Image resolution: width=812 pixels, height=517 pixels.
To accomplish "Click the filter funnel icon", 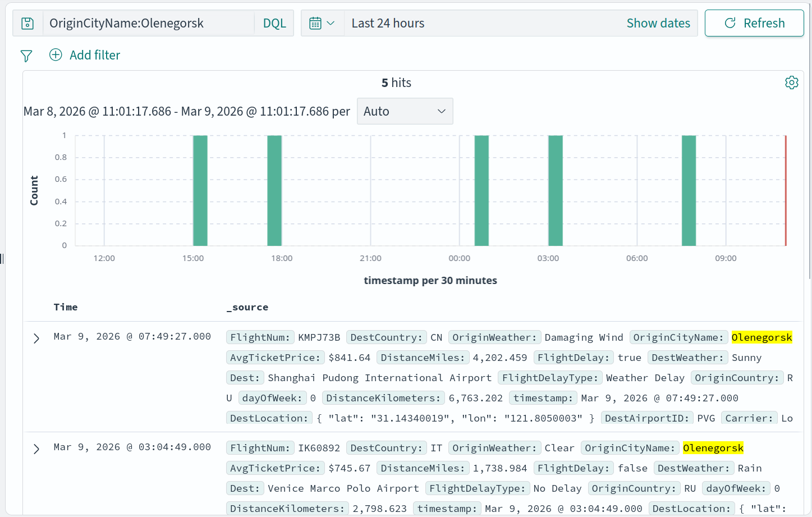I will pos(26,55).
